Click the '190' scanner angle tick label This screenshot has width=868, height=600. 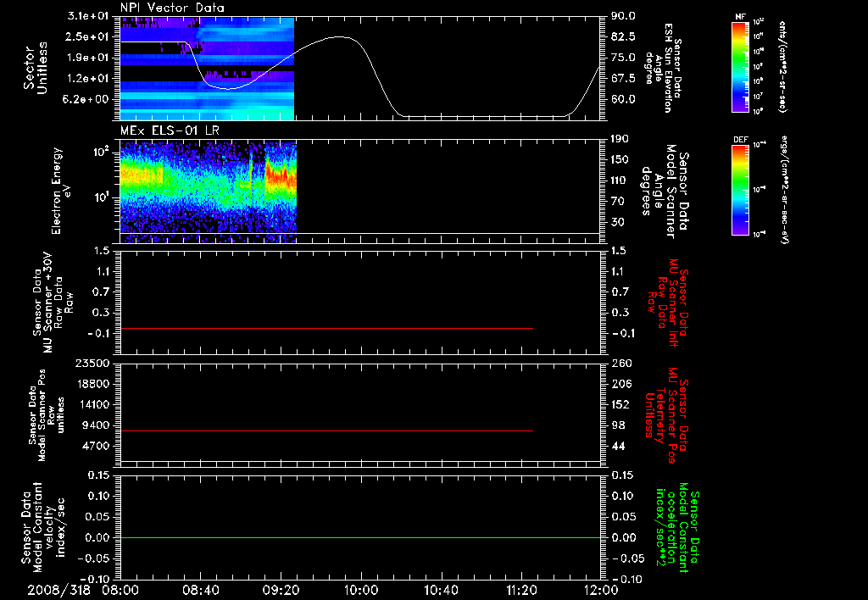pyautogui.click(x=620, y=139)
